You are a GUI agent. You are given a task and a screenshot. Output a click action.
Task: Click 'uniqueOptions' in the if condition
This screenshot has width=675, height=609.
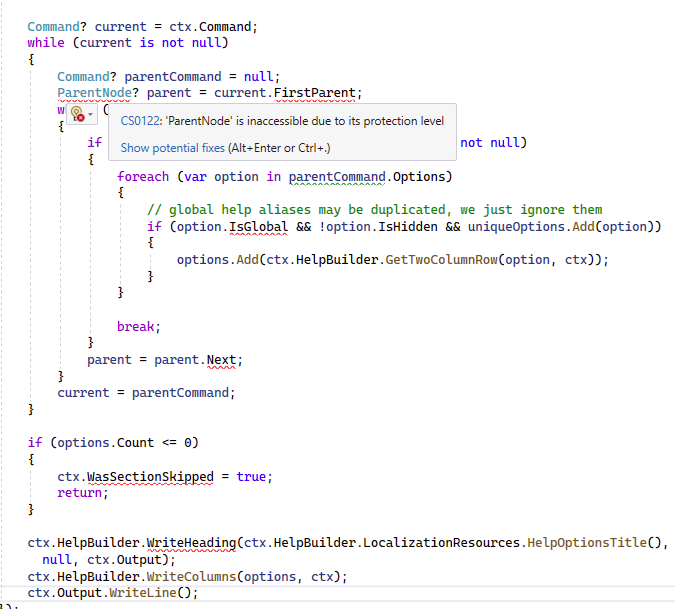click(x=516, y=227)
